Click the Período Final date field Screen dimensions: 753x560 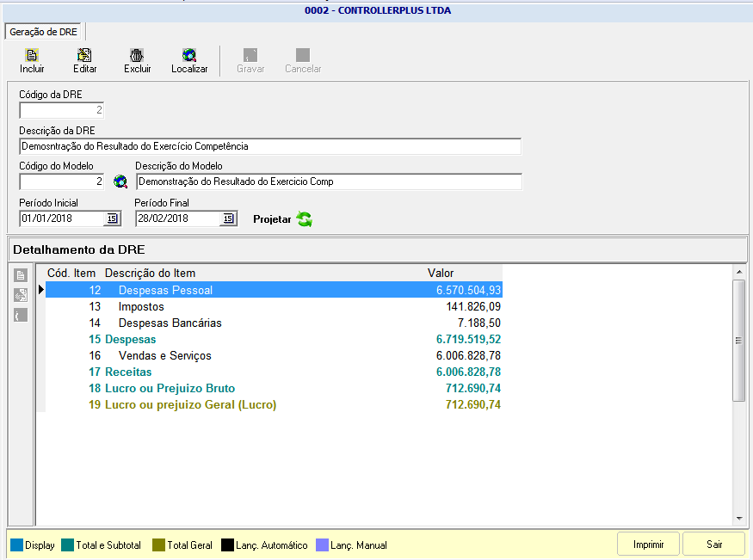pyautogui.click(x=179, y=218)
